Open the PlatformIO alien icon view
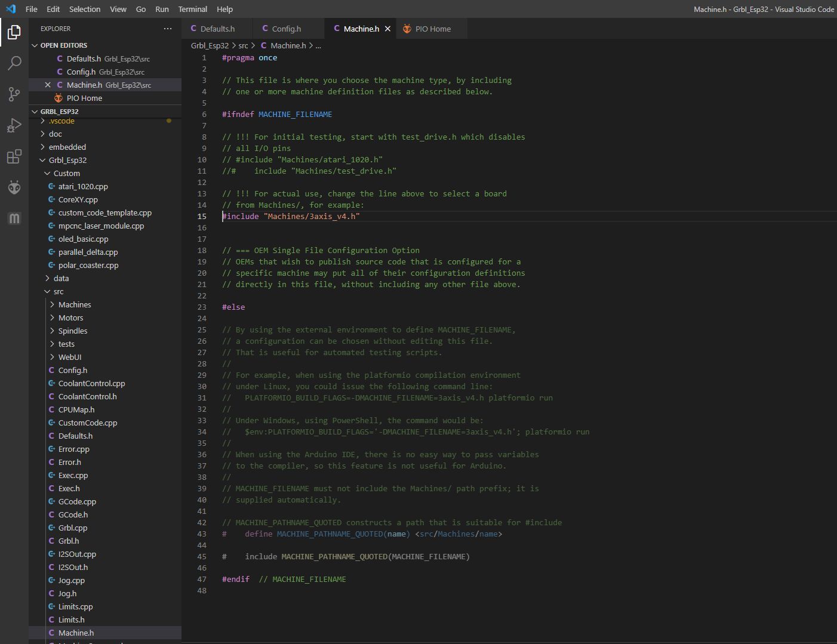This screenshot has width=837, height=644. coord(14,187)
